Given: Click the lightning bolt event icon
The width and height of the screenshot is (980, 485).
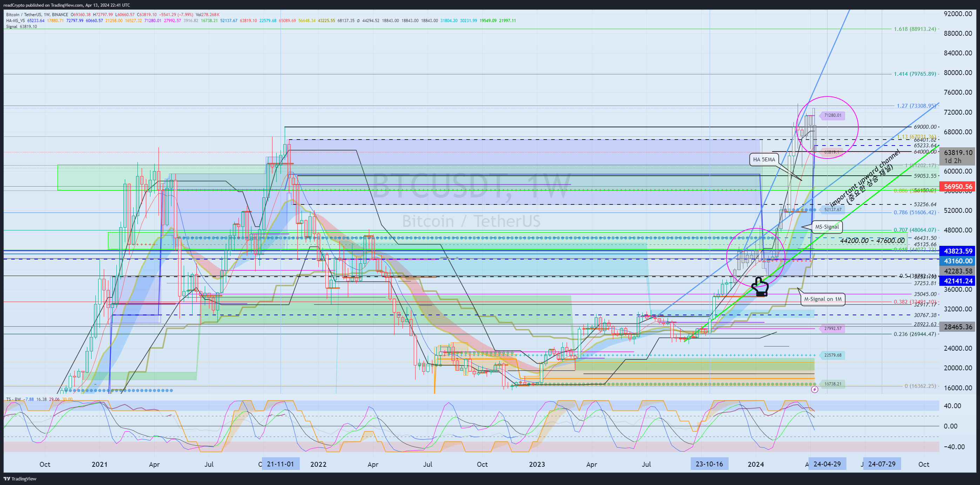Looking at the screenshot, I should pos(815,390).
